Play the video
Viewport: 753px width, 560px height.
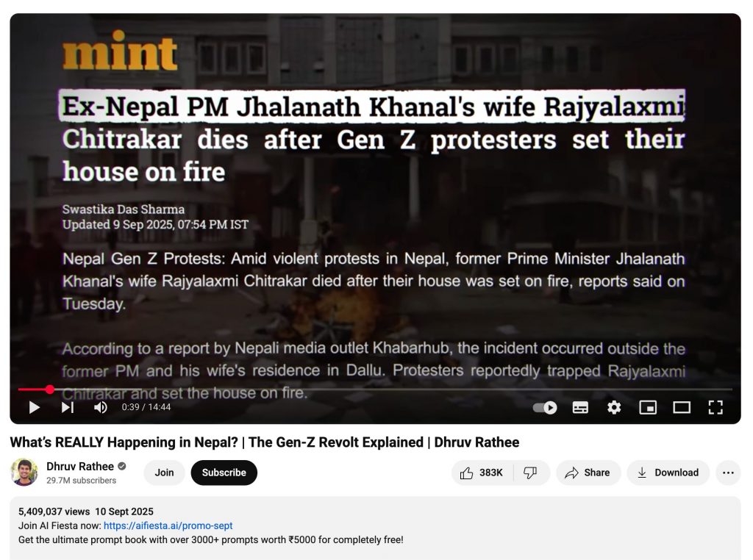[x=35, y=407]
